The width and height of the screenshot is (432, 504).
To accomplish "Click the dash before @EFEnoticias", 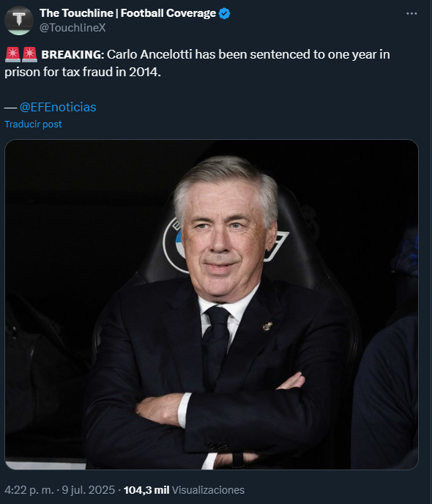I will click(x=10, y=108).
